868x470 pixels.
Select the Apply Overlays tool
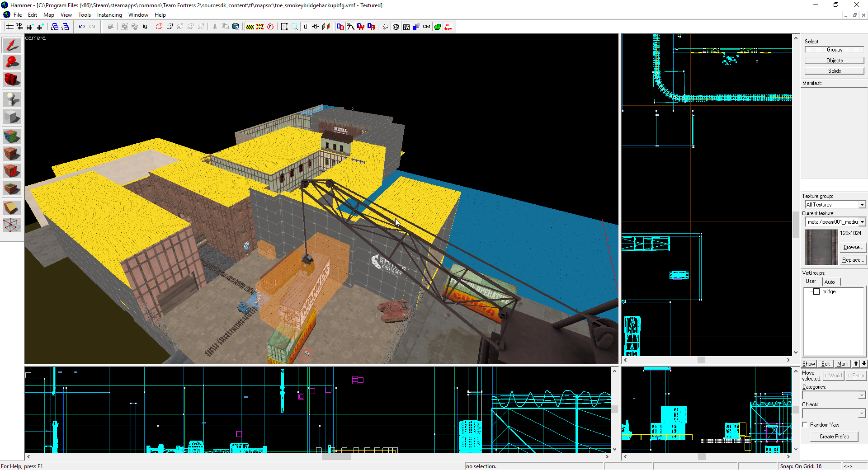tap(12, 188)
